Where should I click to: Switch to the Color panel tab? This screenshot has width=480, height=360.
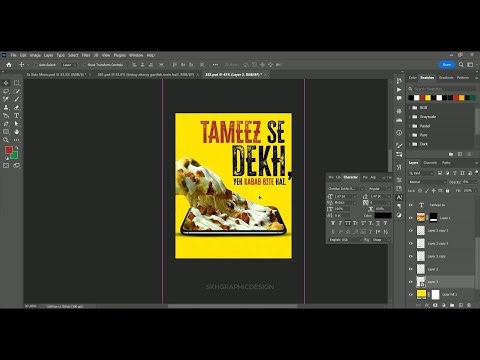(x=413, y=78)
